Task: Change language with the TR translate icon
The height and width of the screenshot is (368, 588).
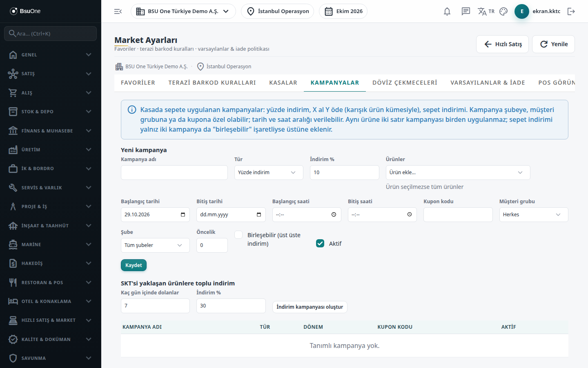Action: [486, 11]
